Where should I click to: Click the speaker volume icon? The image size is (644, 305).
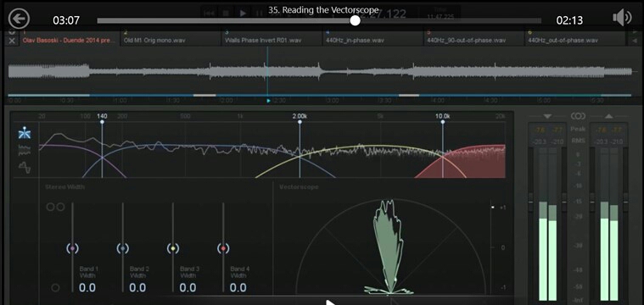click(622, 18)
